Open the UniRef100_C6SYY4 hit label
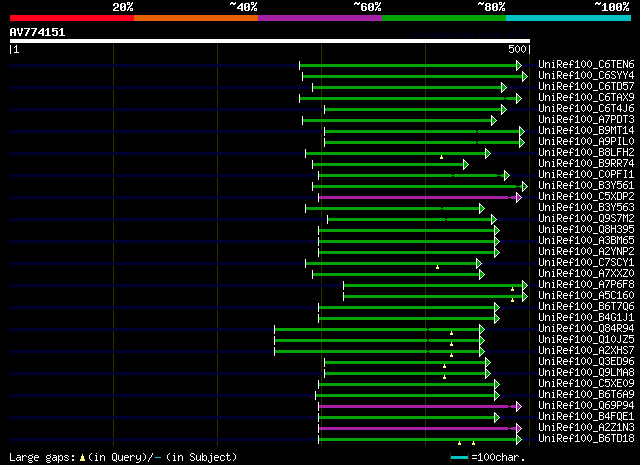Screen dimensions: 640x465 586,76
